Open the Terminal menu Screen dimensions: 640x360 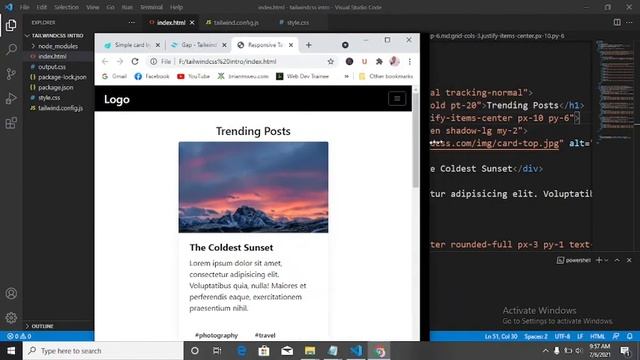point(151,7)
